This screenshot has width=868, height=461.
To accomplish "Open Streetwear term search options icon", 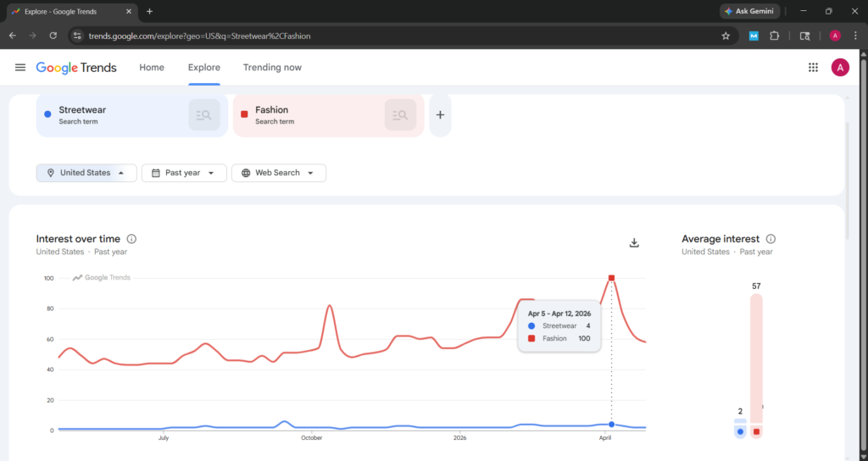I will (x=204, y=115).
